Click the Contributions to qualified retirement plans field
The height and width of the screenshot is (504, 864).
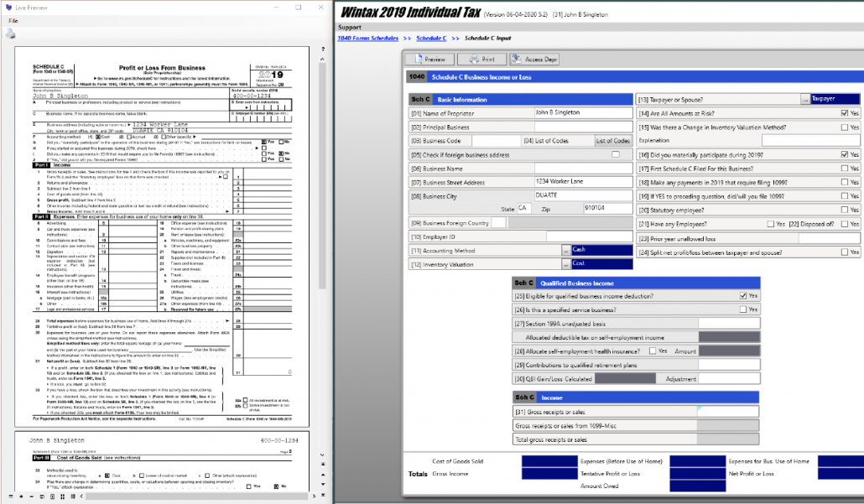point(729,365)
